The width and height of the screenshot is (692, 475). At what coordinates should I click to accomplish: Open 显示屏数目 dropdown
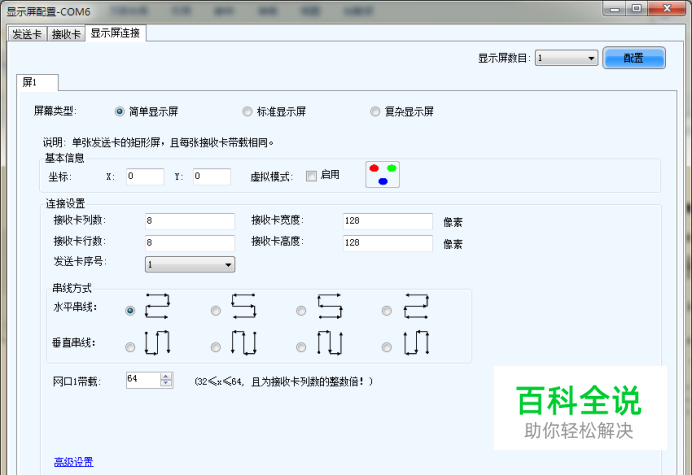coord(567,58)
